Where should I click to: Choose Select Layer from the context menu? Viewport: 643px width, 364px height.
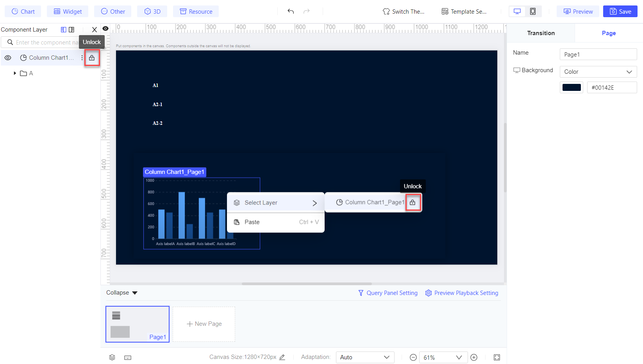(x=261, y=202)
